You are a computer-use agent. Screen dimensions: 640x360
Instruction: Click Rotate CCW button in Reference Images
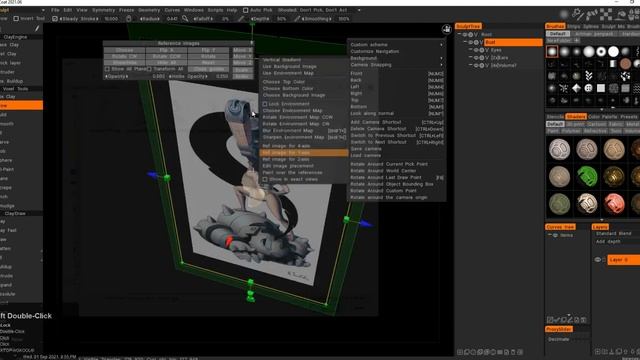pyautogui.click(x=167, y=57)
